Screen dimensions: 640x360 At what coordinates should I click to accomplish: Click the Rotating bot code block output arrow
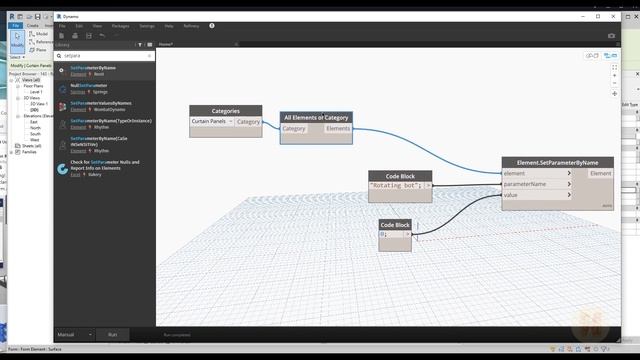click(x=428, y=186)
